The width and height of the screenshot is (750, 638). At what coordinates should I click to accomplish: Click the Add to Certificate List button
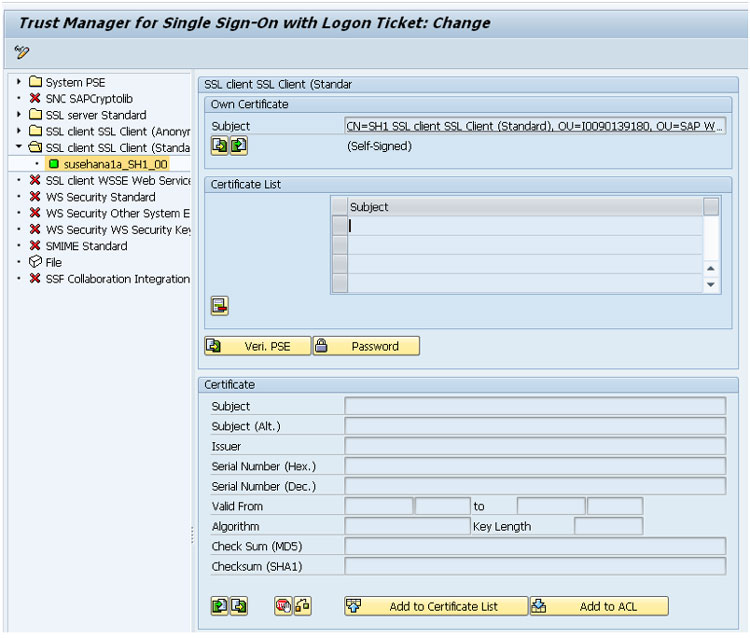tap(436, 606)
